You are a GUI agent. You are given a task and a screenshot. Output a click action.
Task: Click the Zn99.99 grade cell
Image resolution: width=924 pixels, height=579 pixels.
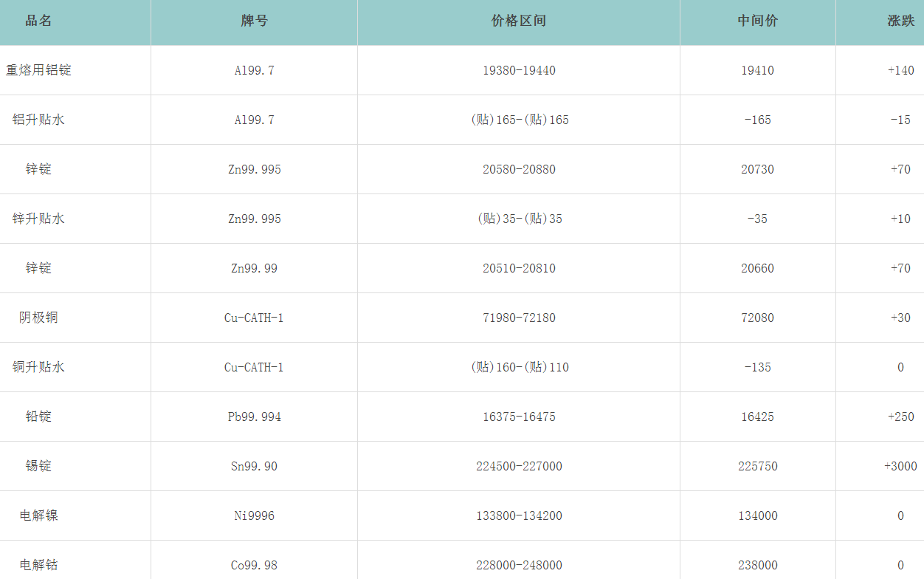pyautogui.click(x=254, y=268)
